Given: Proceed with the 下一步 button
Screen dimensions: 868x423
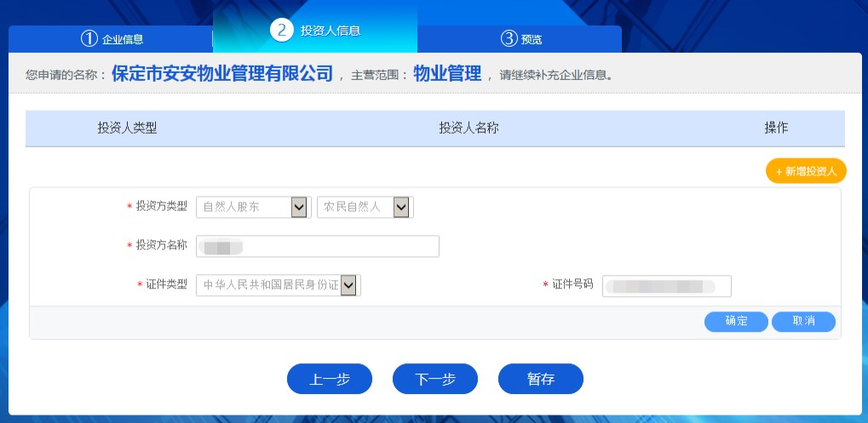Looking at the screenshot, I should [x=434, y=380].
